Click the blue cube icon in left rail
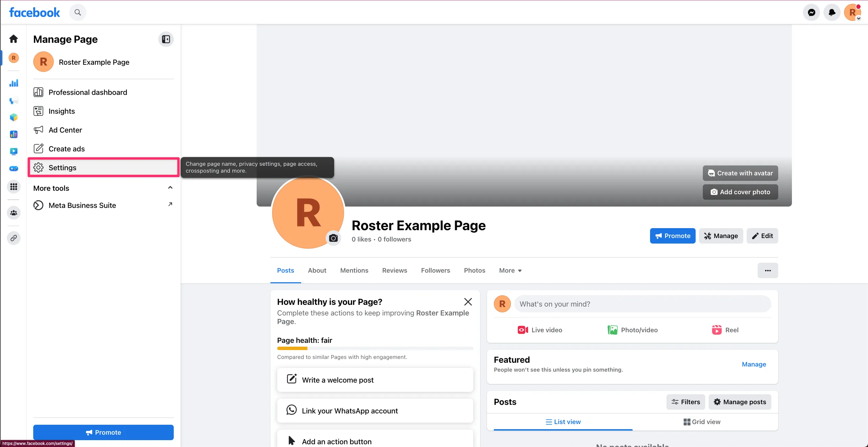 pos(14,117)
